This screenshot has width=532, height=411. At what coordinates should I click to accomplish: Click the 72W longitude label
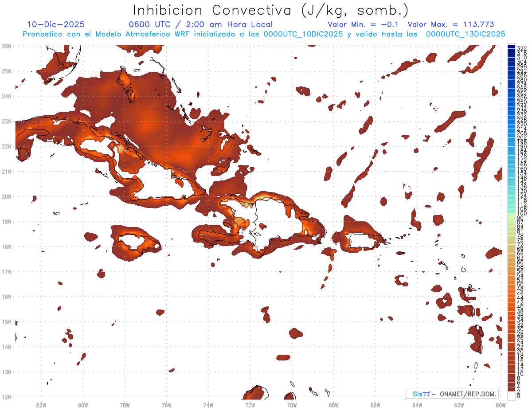[x=250, y=405]
